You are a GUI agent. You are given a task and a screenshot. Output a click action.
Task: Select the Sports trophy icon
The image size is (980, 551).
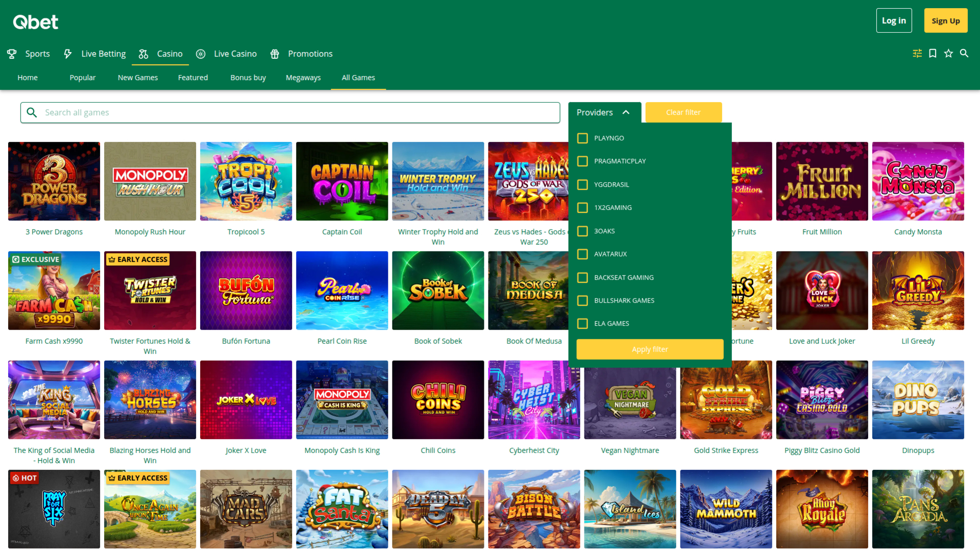[12, 53]
